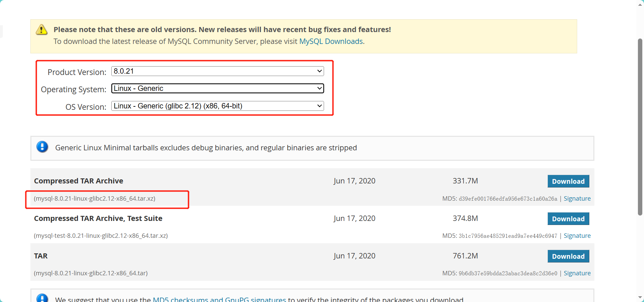644x302 pixels.
Task: Click the 374.8M file size
Action: [x=465, y=219]
